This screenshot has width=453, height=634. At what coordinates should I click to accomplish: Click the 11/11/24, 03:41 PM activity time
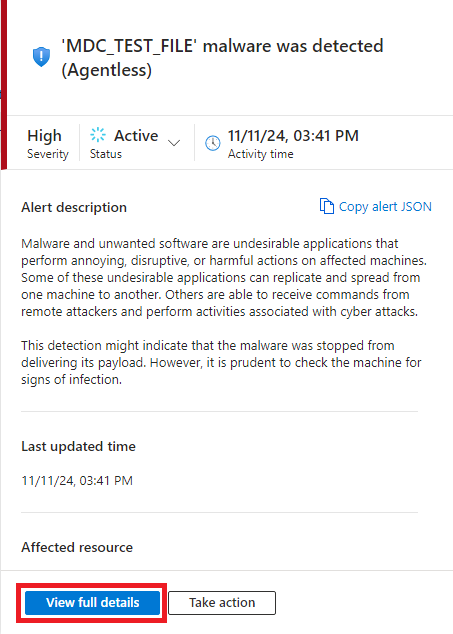[x=293, y=136]
